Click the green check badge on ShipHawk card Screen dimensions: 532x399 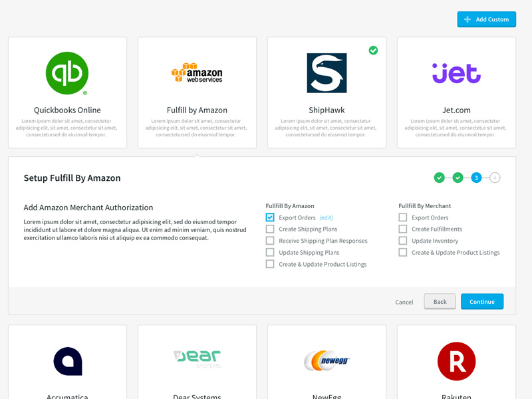[x=373, y=51]
